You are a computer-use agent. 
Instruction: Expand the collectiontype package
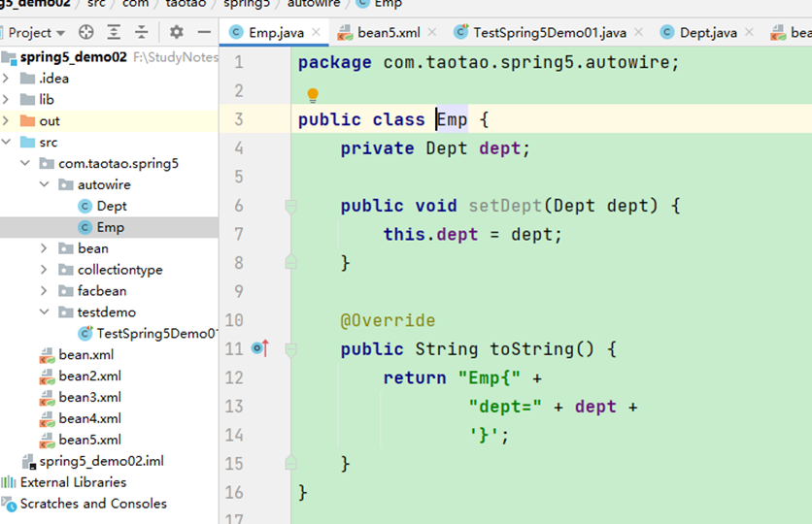(45, 270)
